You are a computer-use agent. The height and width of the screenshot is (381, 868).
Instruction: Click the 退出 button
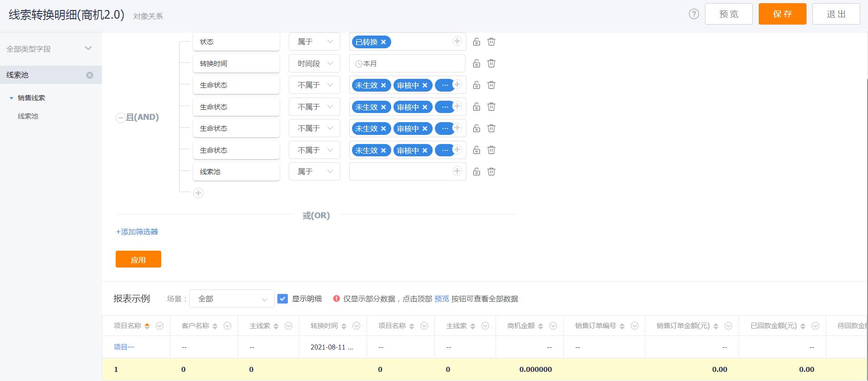click(x=836, y=14)
